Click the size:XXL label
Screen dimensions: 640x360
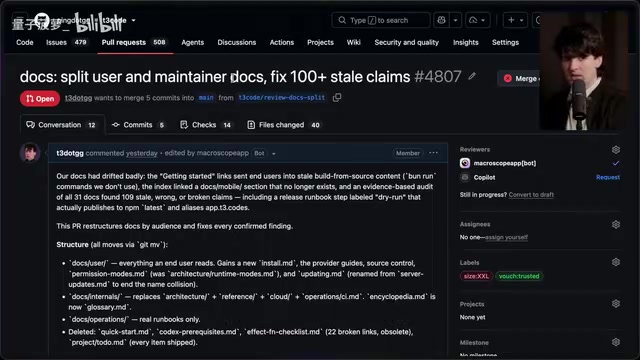[x=476, y=276]
